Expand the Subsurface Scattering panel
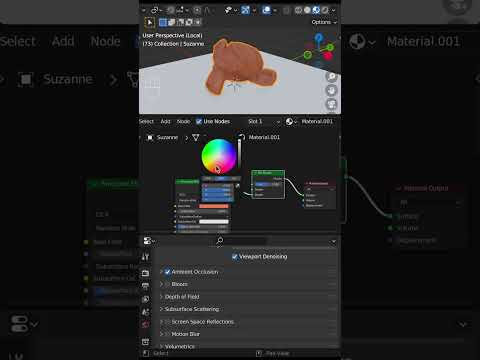Viewport: 480px width, 360px height. click(189, 309)
